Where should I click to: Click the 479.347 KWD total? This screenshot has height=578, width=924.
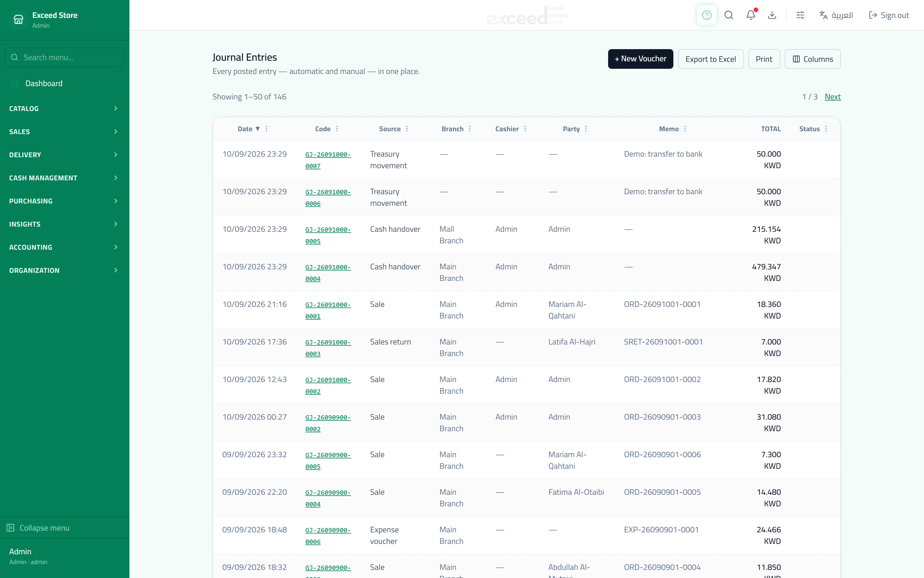766,272
